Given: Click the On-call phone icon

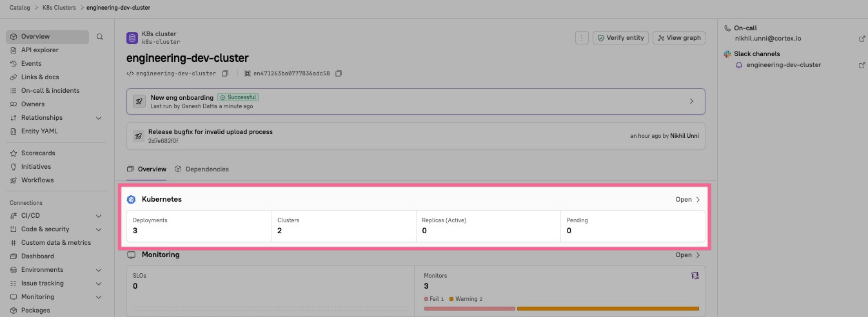Looking at the screenshot, I should coord(727,28).
